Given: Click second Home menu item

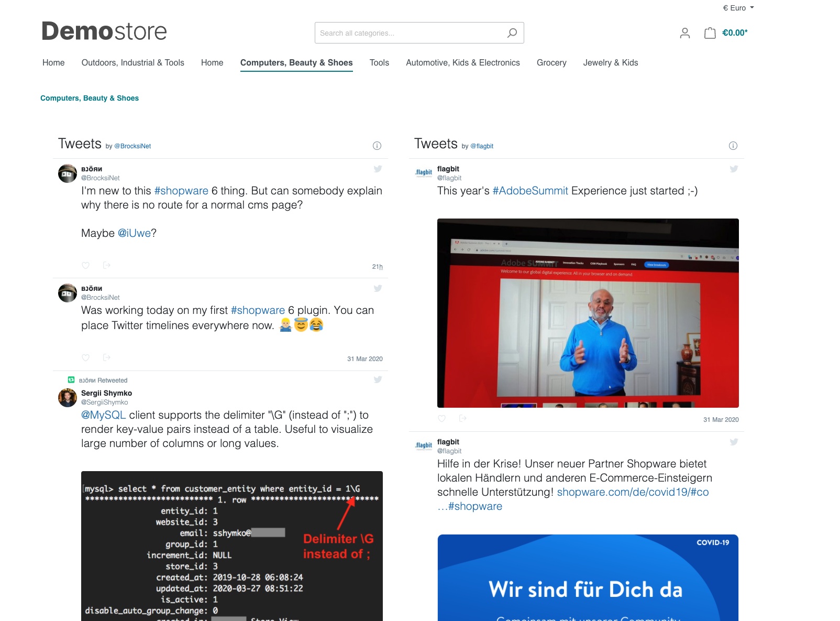Looking at the screenshot, I should [212, 63].
